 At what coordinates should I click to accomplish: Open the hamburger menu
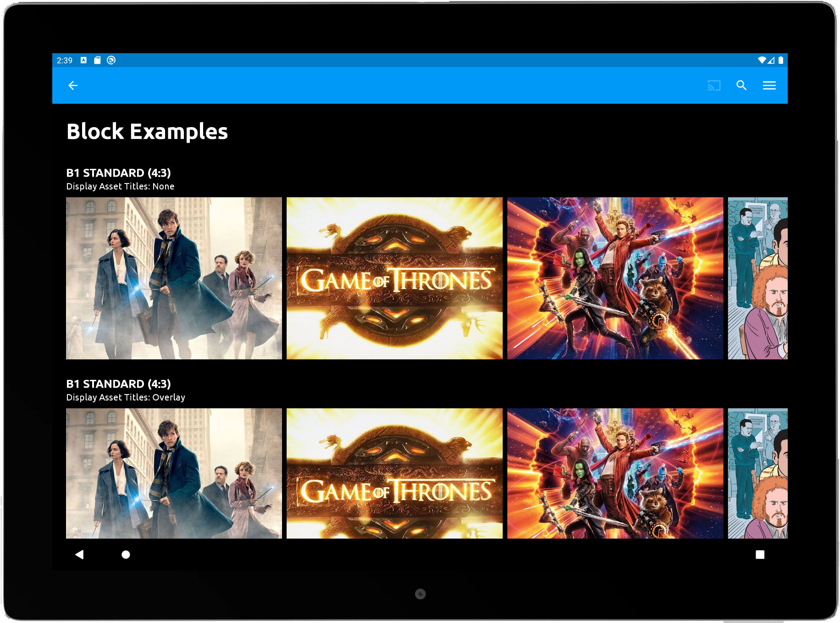point(769,85)
